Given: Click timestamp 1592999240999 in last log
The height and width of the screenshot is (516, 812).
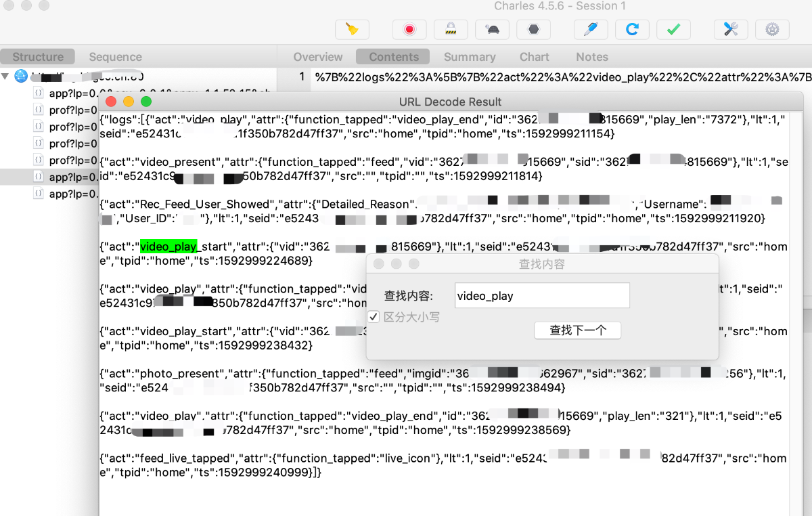Looking at the screenshot, I should [263, 472].
